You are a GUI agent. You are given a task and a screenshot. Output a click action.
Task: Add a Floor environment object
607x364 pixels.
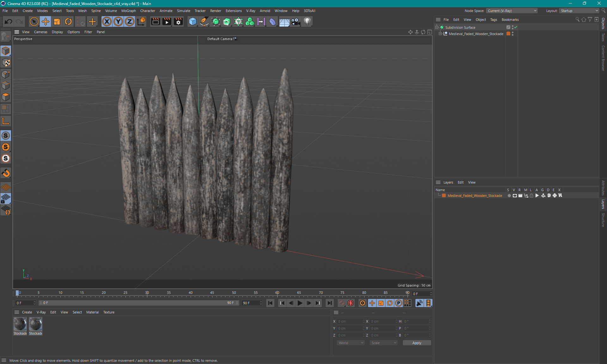coord(284,21)
